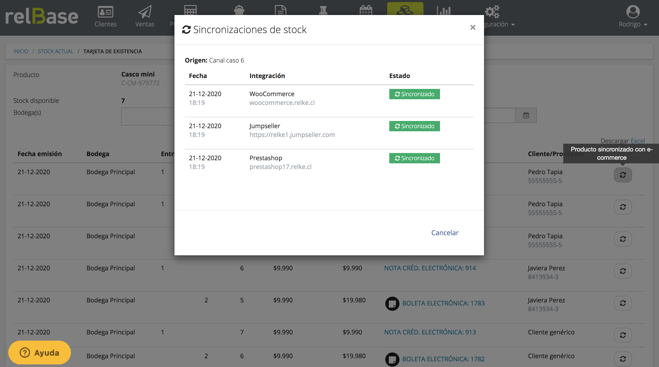Screen dimensions: 659x367
Task: Go to STOCK ACTUAL breadcrumb
Action: [55, 51]
